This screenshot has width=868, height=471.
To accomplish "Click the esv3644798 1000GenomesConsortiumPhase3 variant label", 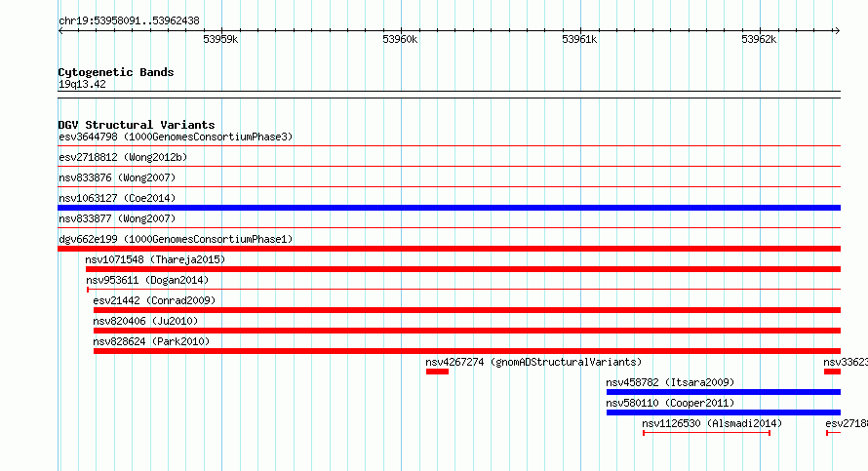I will [x=176, y=137].
